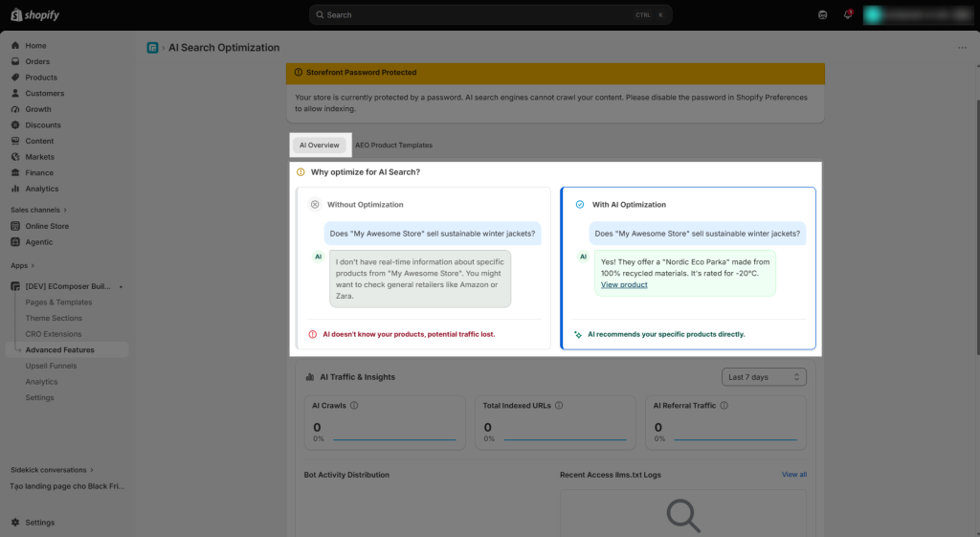This screenshot has width=980, height=537.
Task: Click the Online Store icon
Action: 15,226
